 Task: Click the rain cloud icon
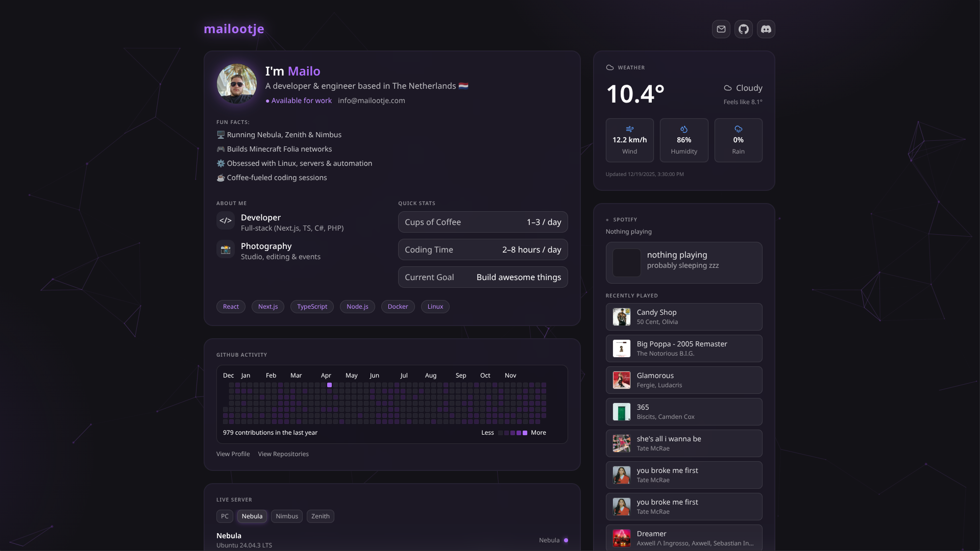point(738,129)
